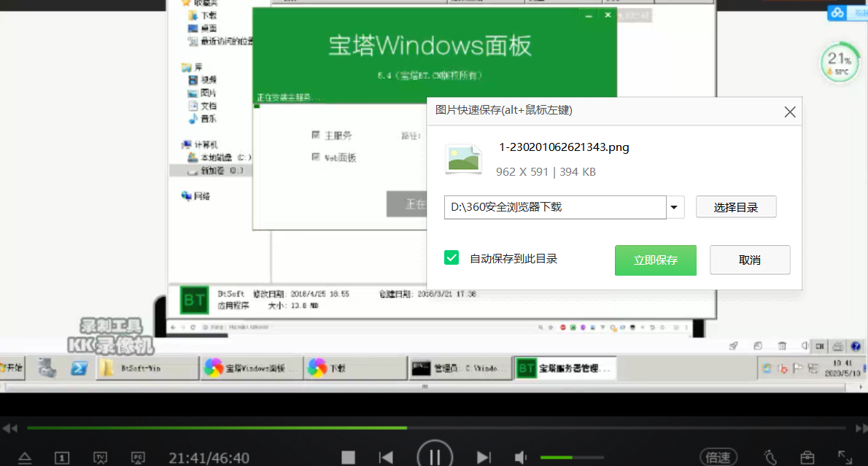The image size is (868, 466).
Task: Switch to BtSoft-Win taskbar item
Action: pos(148,368)
